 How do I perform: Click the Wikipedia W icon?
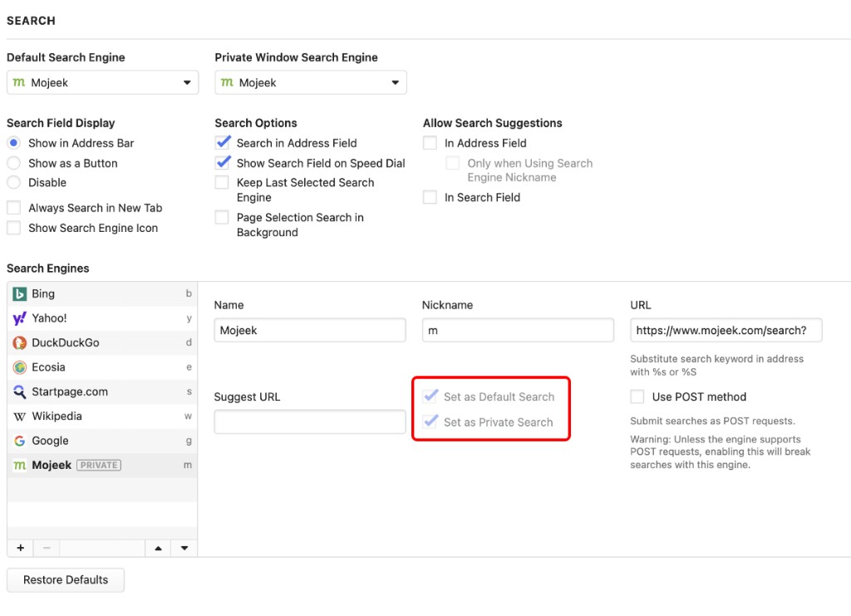tap(20, 416)
